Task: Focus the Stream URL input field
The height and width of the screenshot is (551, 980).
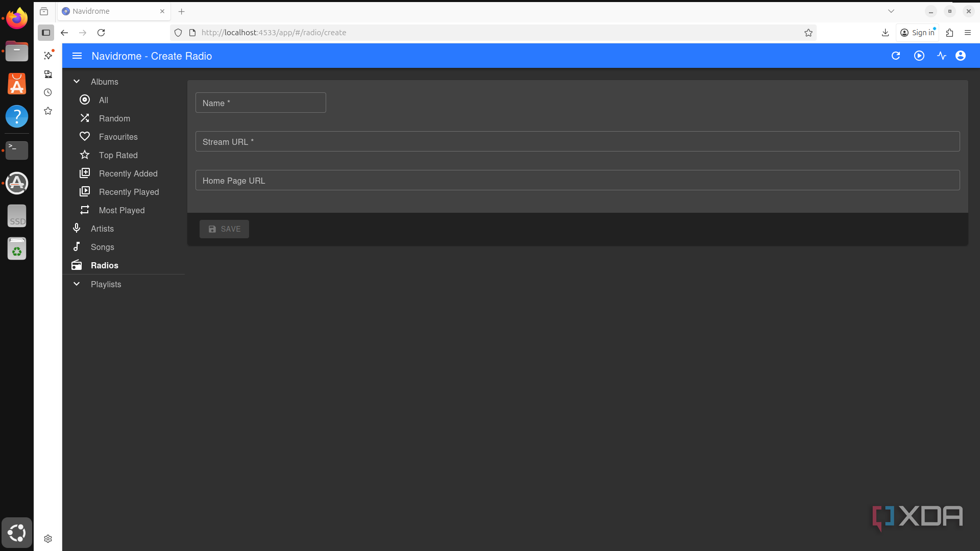Action: click(x=577, y=142)
